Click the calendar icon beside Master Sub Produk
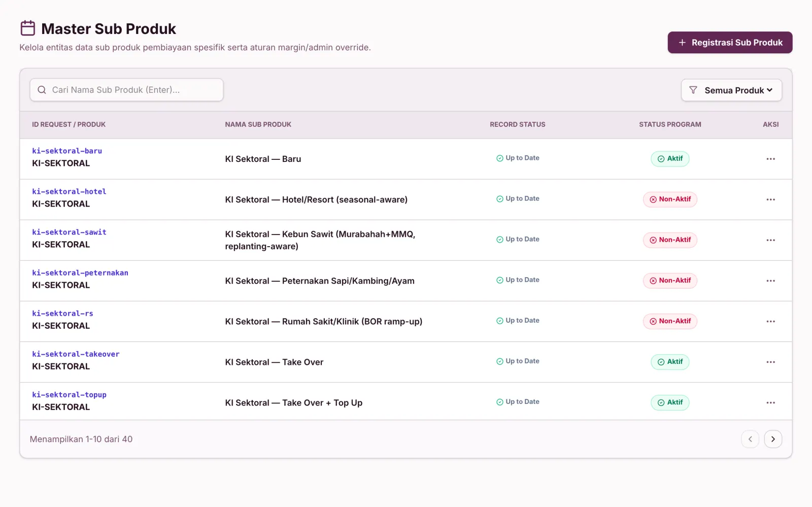Screen dimensions: 812x507 click(x=28, y=28)
